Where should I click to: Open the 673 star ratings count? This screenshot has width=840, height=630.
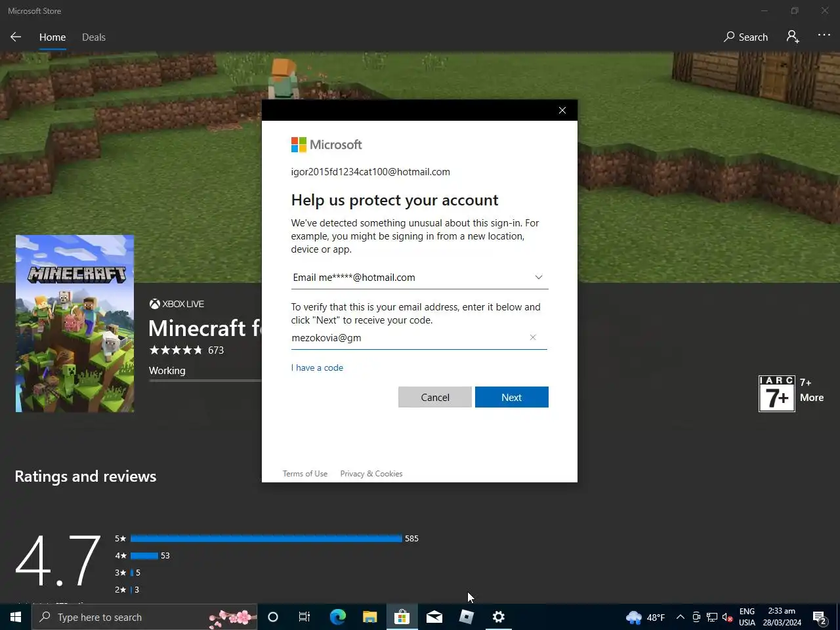point(216,350)
